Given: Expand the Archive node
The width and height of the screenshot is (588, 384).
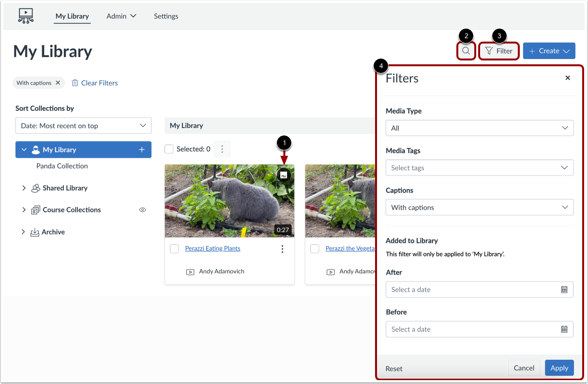Looking at the screenshot, I should point(23,232).
